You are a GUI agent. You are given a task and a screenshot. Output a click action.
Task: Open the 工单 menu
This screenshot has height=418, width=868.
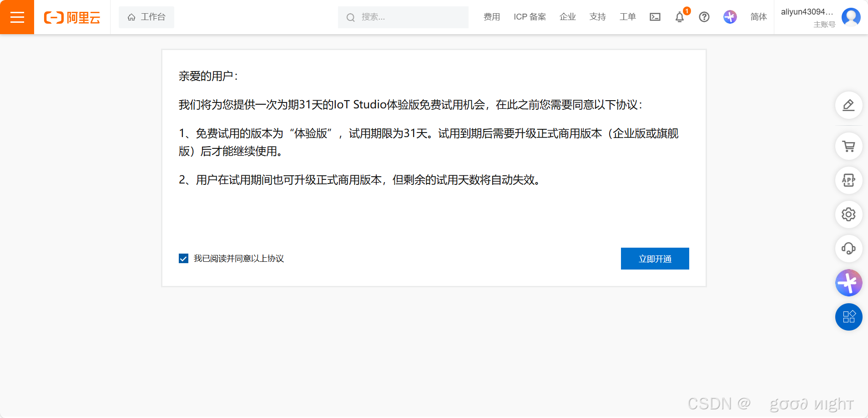(628, 17)
